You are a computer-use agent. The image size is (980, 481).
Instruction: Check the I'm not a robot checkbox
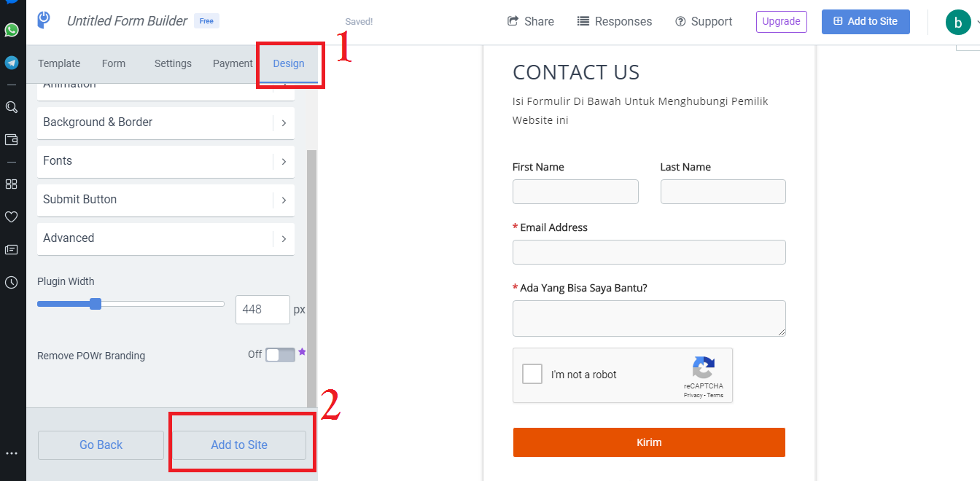click(x=532, y=375)
